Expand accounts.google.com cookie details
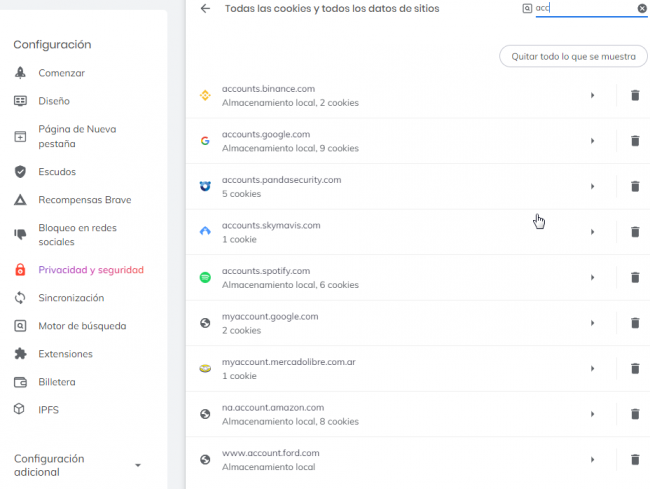Viewport: 650px width, 489px height. [592, 141]
